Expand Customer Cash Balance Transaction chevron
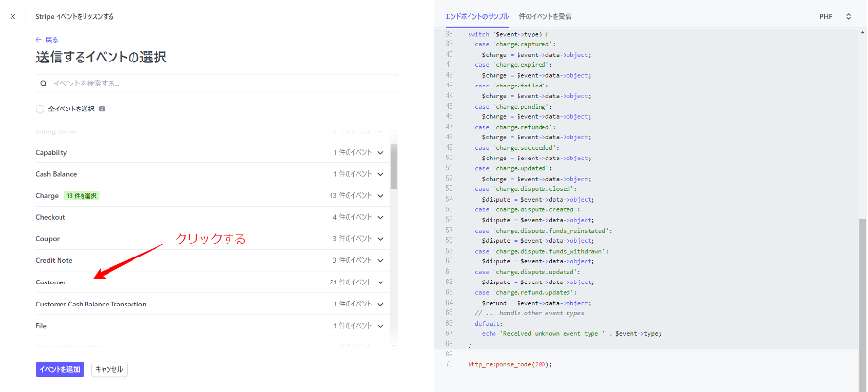868x392 pixels. (381, 304)
